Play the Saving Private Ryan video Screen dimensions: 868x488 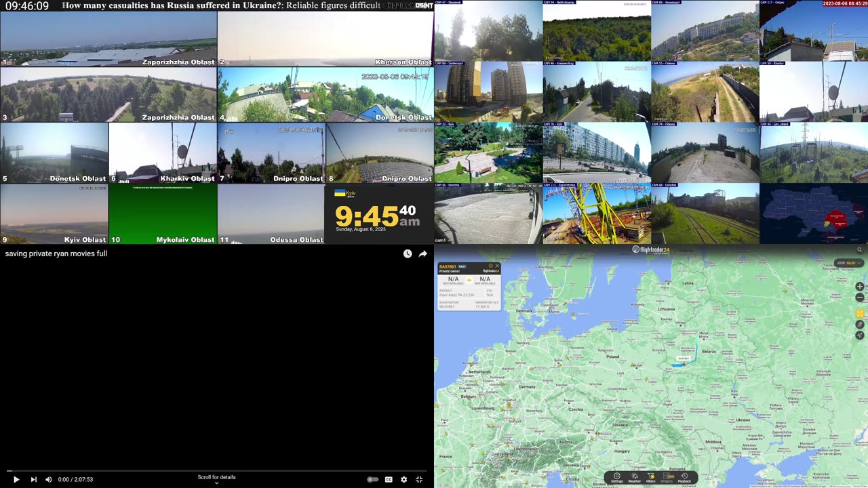pyautogui.click(x=16, y=479)
